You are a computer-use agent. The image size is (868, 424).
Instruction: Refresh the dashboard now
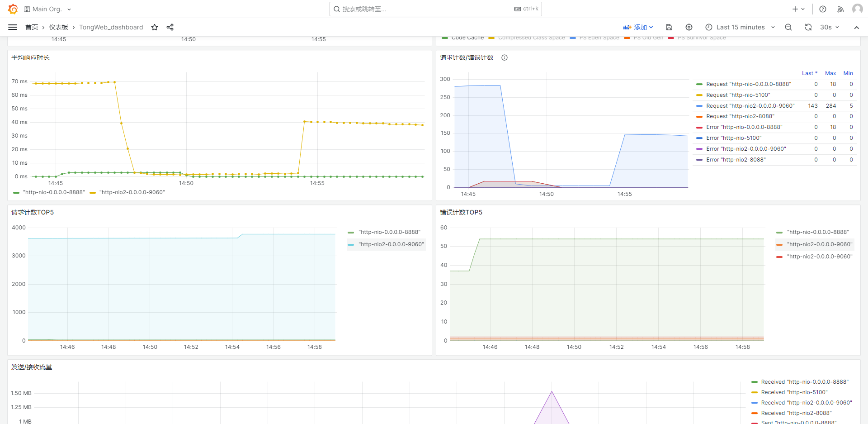[x=808, y=27]
